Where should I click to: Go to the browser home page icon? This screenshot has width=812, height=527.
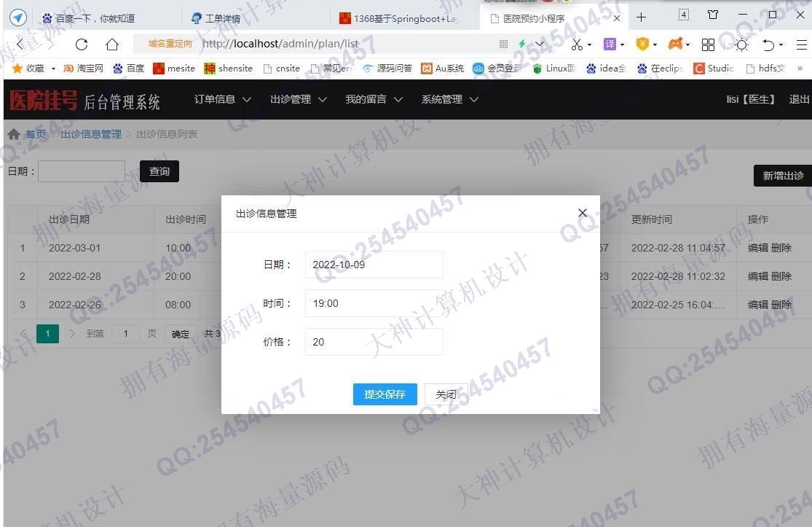[x=112, y=44]
